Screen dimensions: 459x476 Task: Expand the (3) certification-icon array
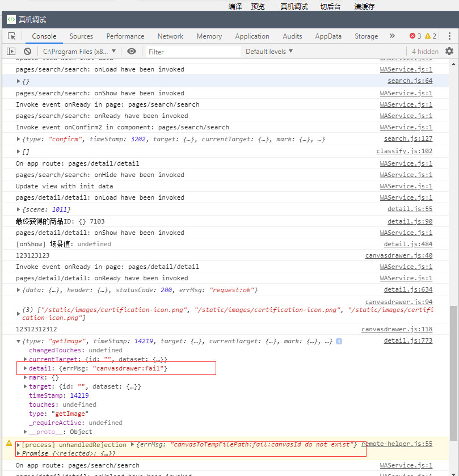[19, 314]
